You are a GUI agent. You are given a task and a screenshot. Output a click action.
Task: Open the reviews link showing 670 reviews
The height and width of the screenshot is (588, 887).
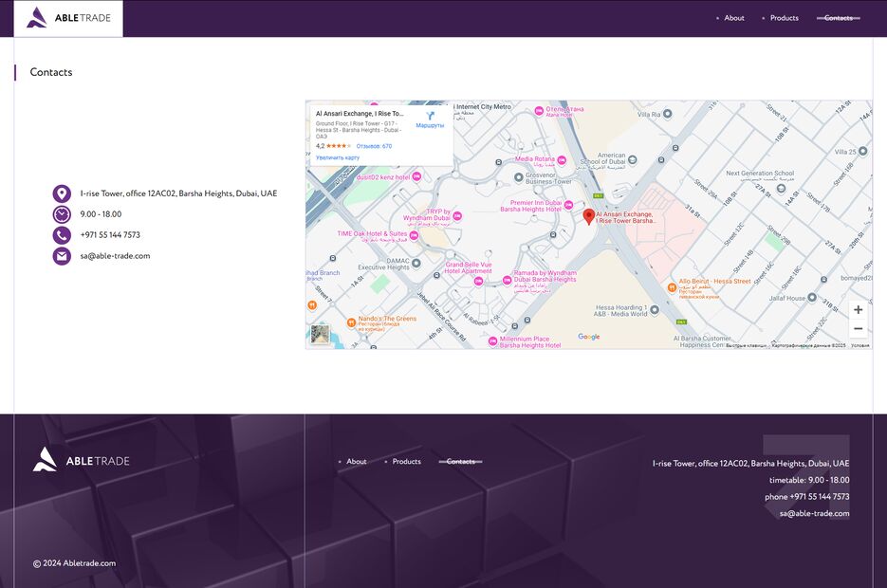[x=374, y=146]
